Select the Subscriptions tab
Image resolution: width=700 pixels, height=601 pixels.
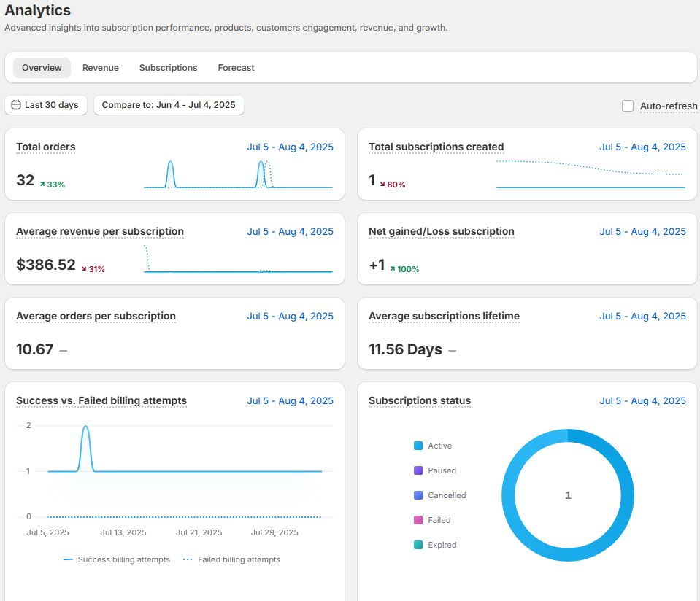click(168, 68)
